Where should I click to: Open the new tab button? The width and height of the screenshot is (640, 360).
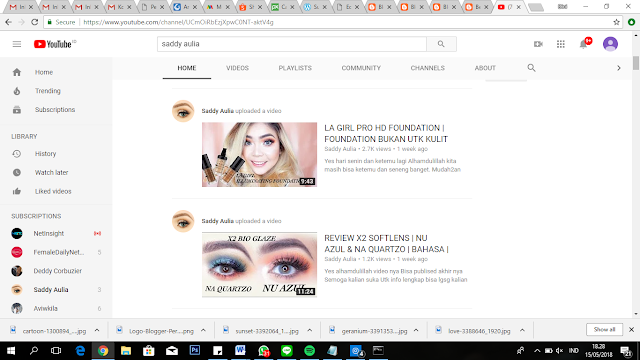(536, 7)
